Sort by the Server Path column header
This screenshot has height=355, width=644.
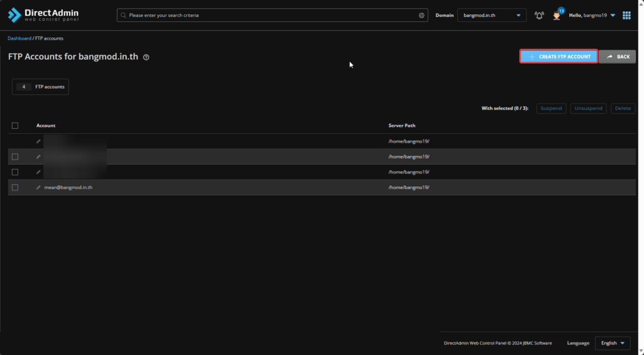pos(401,126)
